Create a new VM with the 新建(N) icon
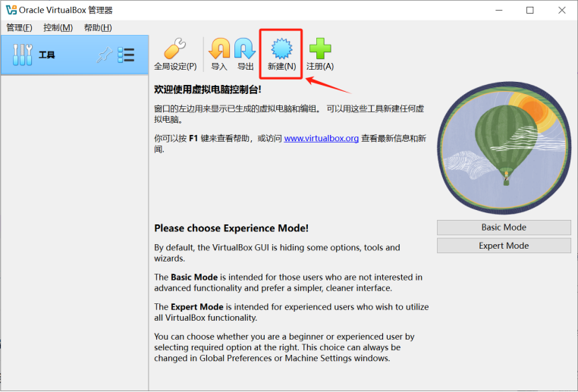Image resolution: width=578 pixels, height=392 pixels. coord(281,54)
